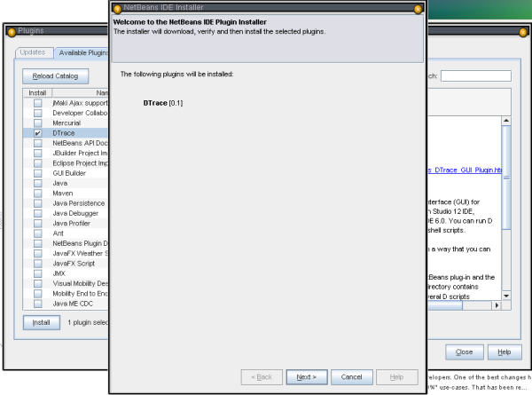The width and height of the screenshot is (532, 395).
Task: Click the NetBeans IDE Installer window menu icon
Action: click(x=117, y=9)
